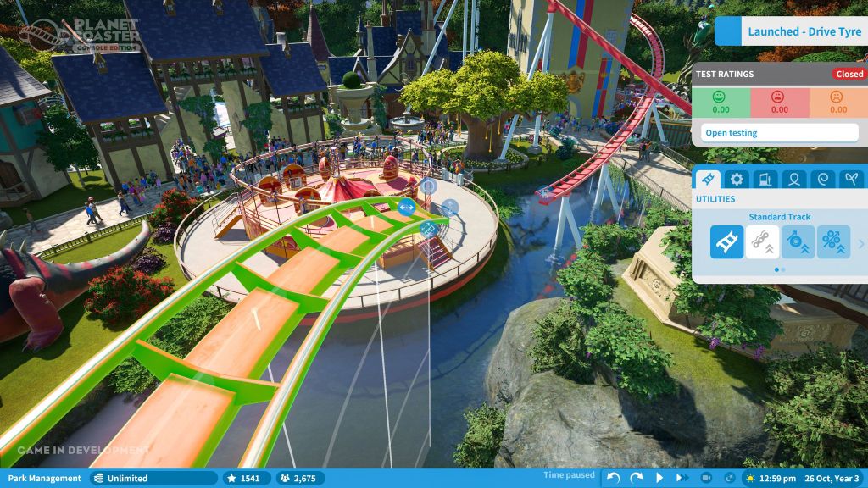Click the undo arrow in bottom bar

pyautogui.click(x=614, y=478)
